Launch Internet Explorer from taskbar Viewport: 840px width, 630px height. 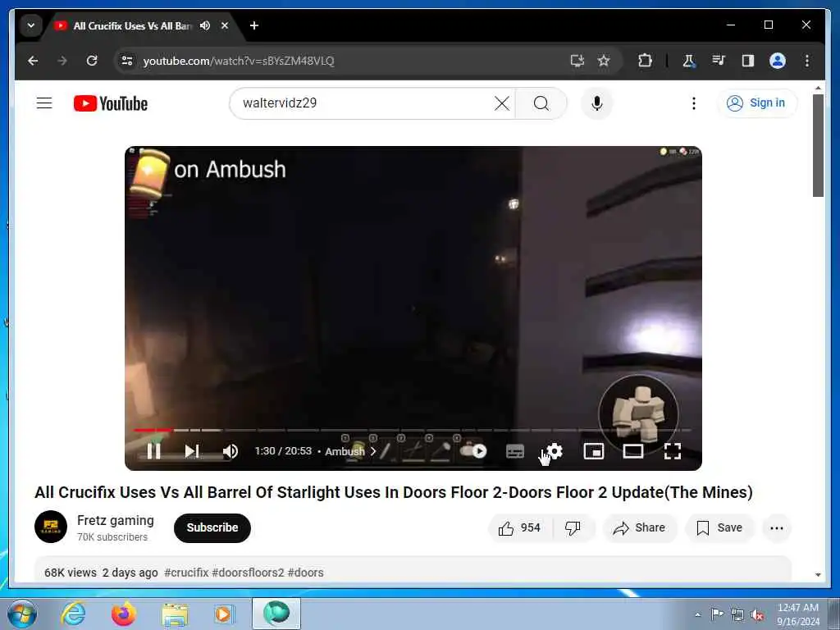click(x=73, y=614)
